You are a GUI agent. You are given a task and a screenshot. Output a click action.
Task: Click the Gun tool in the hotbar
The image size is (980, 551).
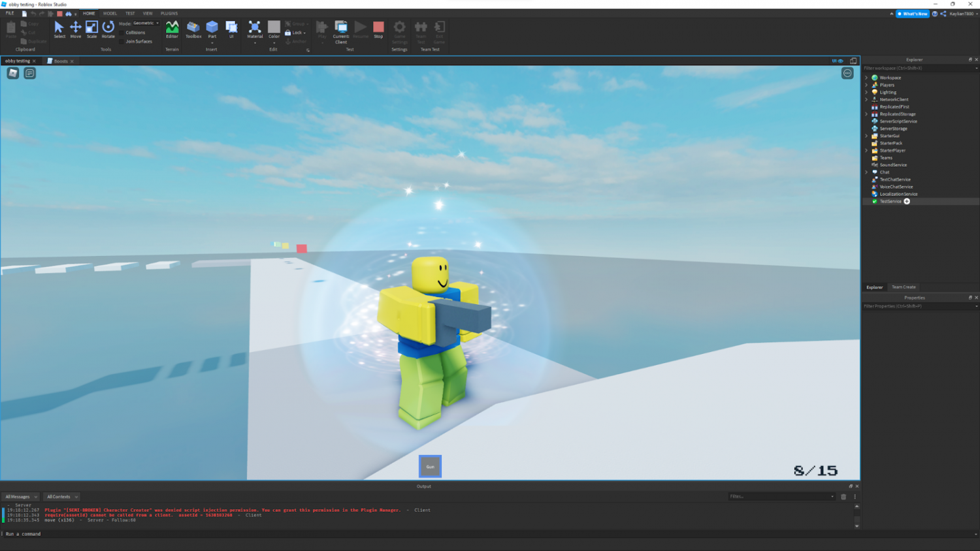(x=430, y=465)
